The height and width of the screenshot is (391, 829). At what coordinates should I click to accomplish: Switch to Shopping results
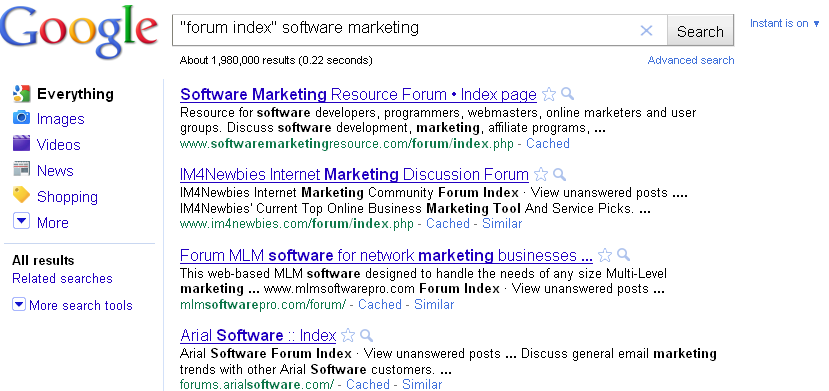[x=67, y=197]
